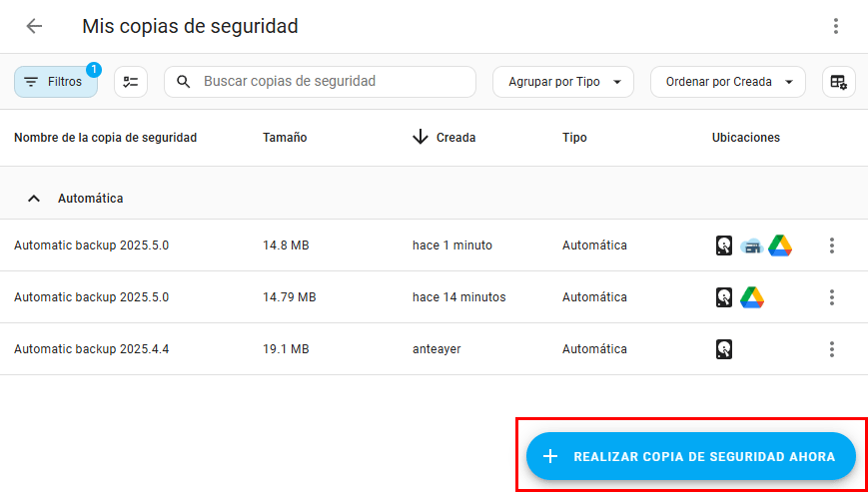Toggle sort direction arrow on Creada column
The height and width of the screenshot is (492, 868).
(421, 138)
